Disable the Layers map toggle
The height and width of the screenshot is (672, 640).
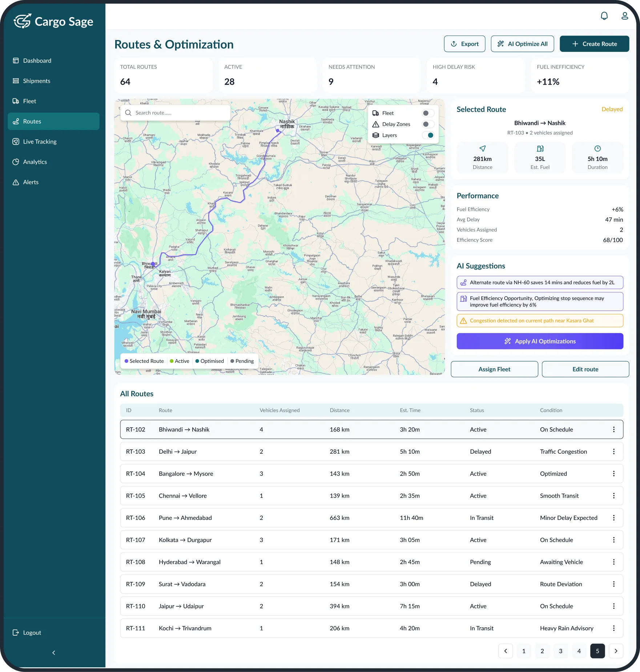(x=429, y=135)
